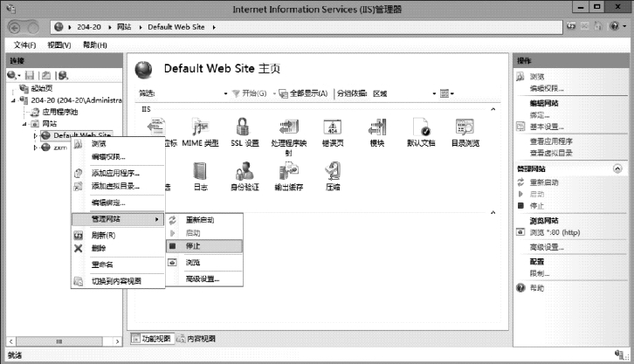Open the 视图(V) menu
The height and width of the screenshot is (364, 634).
(59, 45)
